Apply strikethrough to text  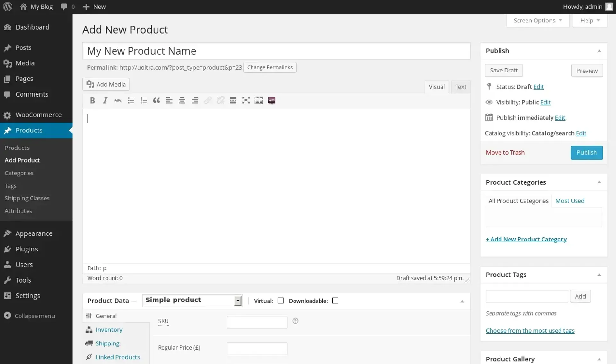tap(117, 100)
